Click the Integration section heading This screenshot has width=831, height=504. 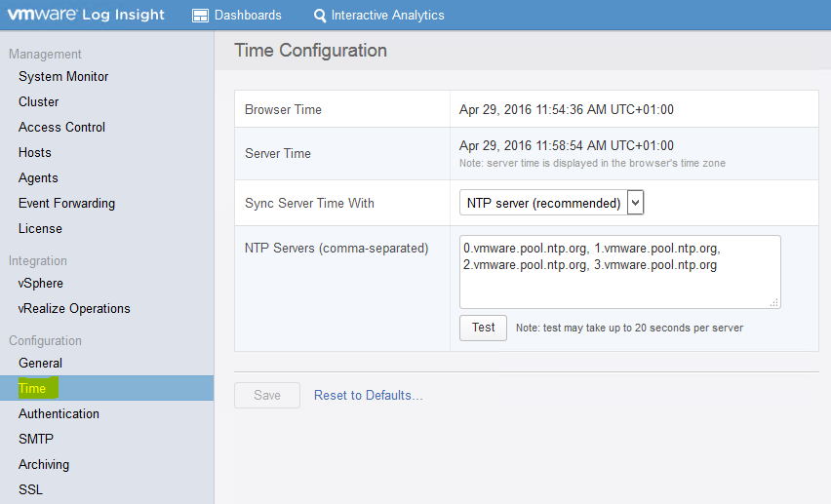coord(38,260)
